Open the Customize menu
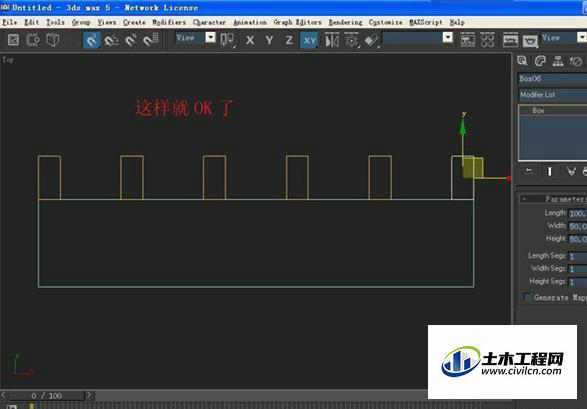Screen dimensions: 587x409 point(386,22)
